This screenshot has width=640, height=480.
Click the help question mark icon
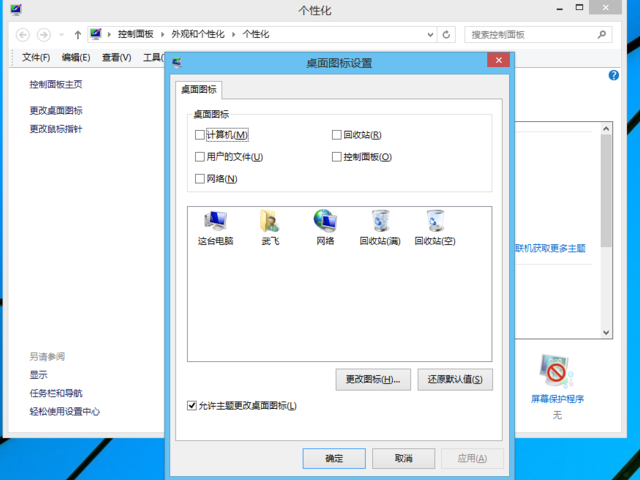[x=614, y=76]
